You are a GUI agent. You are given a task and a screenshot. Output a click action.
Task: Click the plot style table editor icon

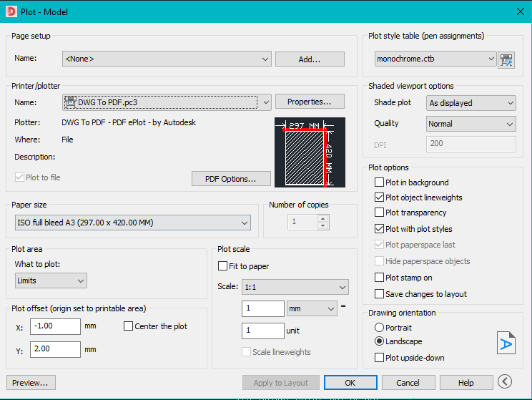(507, 59)
